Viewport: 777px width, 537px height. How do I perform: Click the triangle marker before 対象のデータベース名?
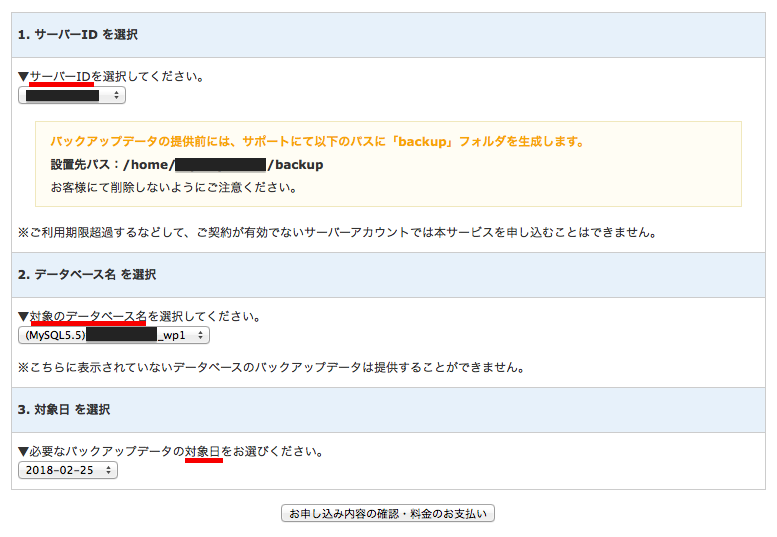pyautogui.click(x=23, y=317)
